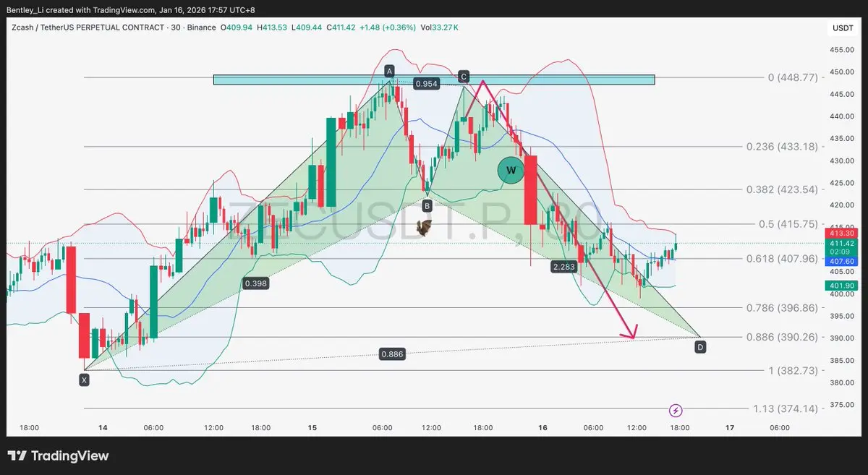This screenshot has width=868, height=475.
Task: Select the B point label
Action: 427,206
